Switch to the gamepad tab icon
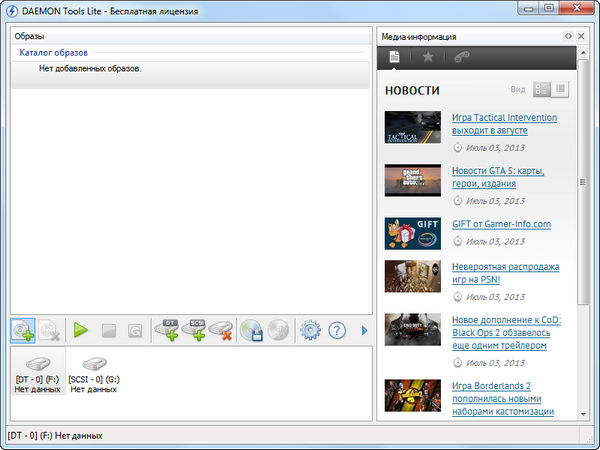 pos(461,57)
